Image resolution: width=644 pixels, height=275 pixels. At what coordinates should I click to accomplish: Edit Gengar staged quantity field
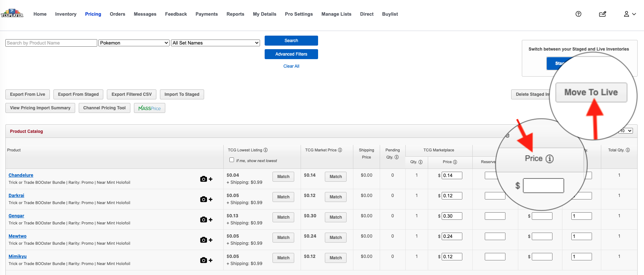582,216
